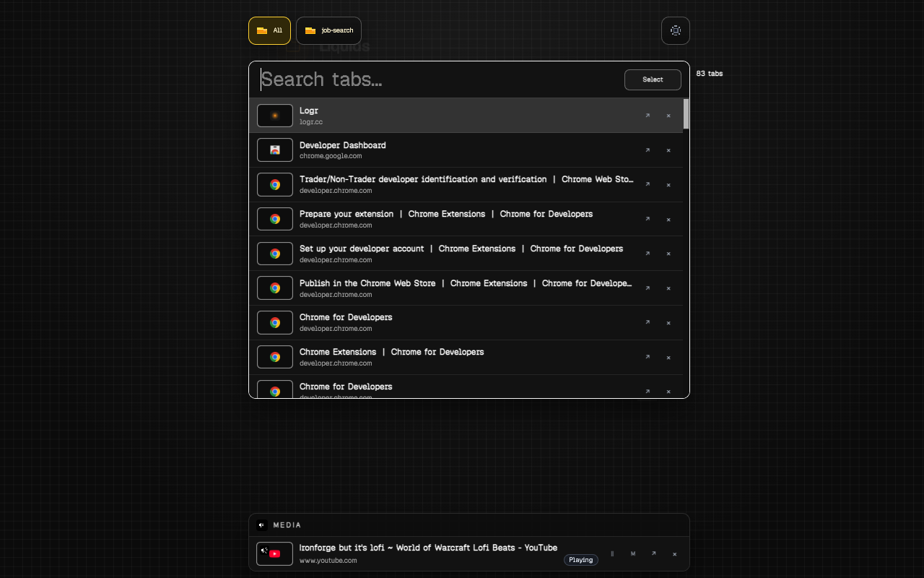Toggle the Playing badge on the media row

[x=580, y=559]
